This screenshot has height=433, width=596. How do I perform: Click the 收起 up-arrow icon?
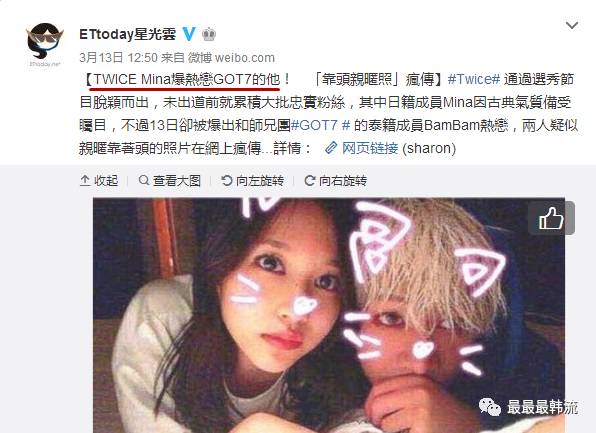click(85, 181)
